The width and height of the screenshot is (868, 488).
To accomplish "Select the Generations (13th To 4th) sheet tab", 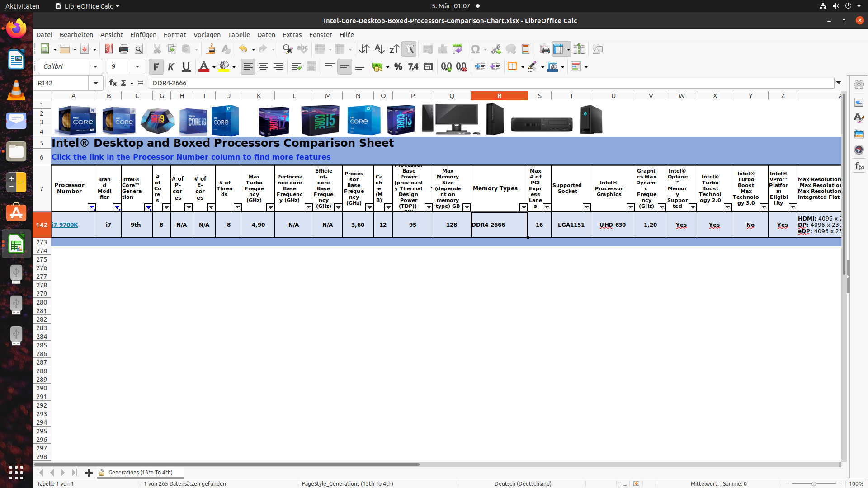I will coord(140,473).
